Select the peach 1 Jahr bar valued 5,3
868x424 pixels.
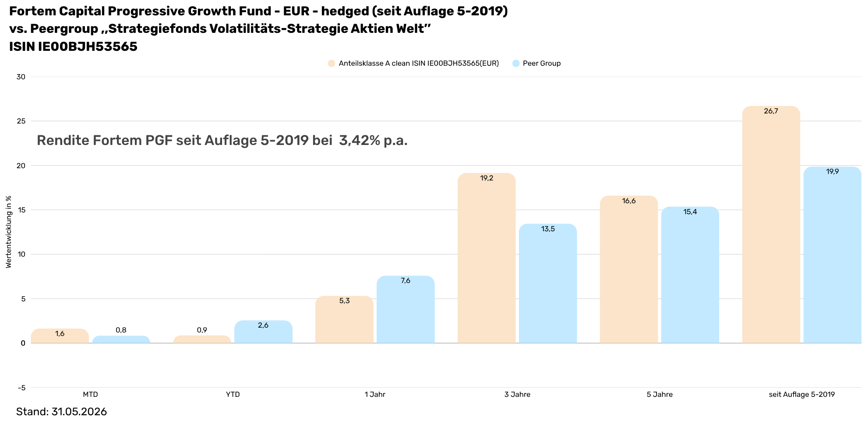pos(344,320)
